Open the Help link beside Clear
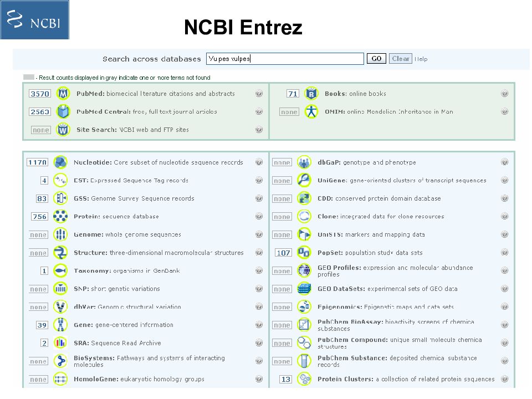This screenshot has width=532, height=399. click(x=421, y=59)
